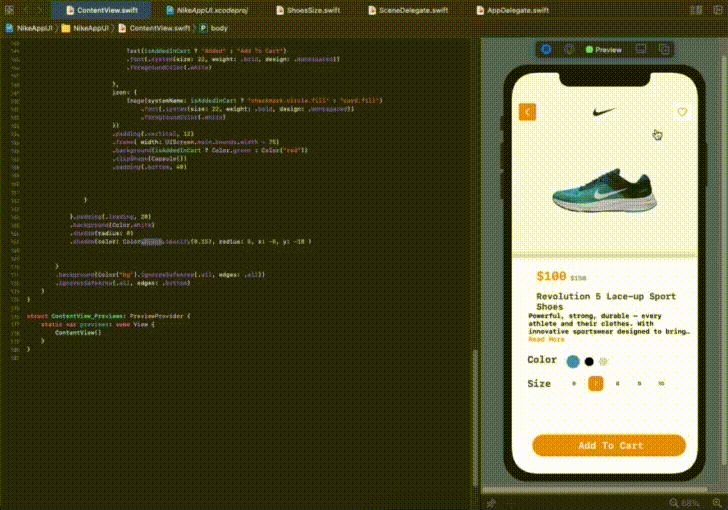Click the product description paragraph
The width and height of the screenshot is (728, 510).
[609, 324]
